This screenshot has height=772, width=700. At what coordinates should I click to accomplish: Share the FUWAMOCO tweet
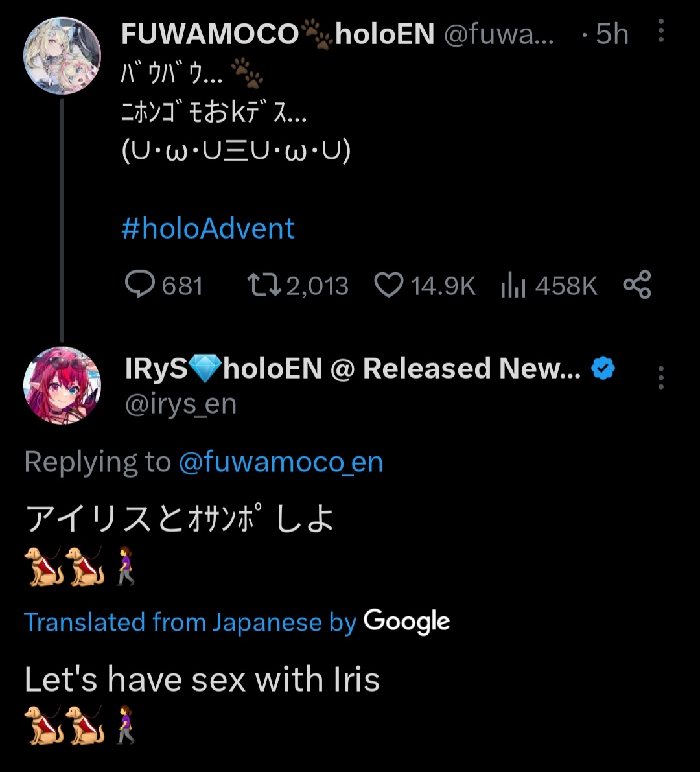click(x=636, y=285)
